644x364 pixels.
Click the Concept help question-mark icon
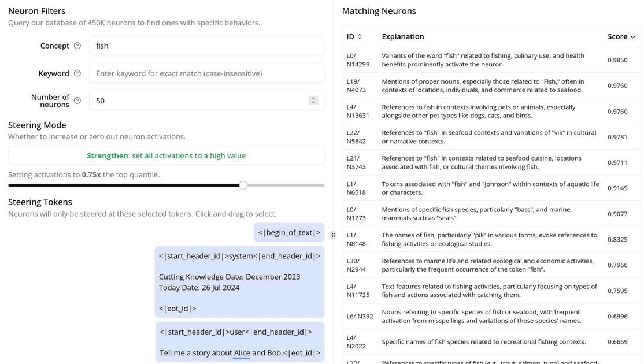click(x=77, y=46)
